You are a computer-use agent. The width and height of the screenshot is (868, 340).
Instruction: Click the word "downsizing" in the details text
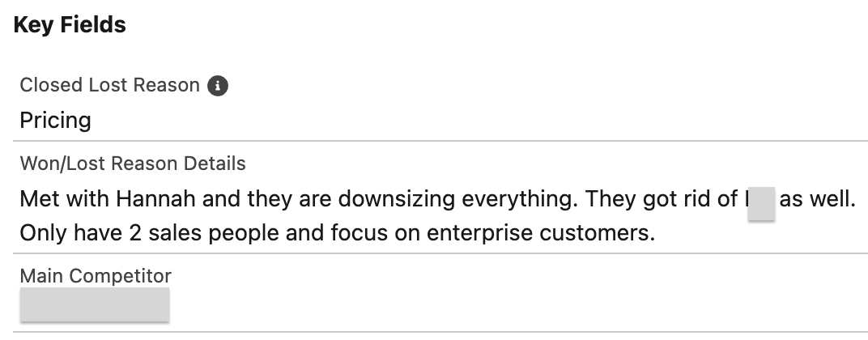coord(397,198)
